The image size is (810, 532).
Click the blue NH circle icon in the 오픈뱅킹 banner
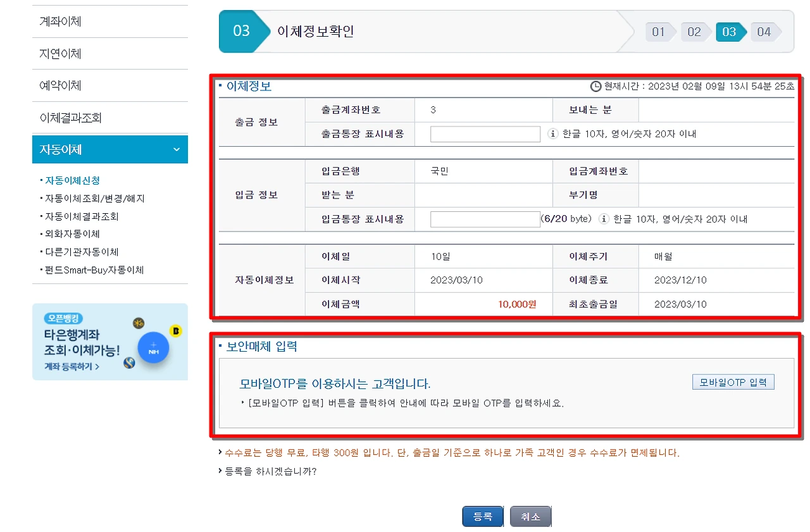pos(153,349)
